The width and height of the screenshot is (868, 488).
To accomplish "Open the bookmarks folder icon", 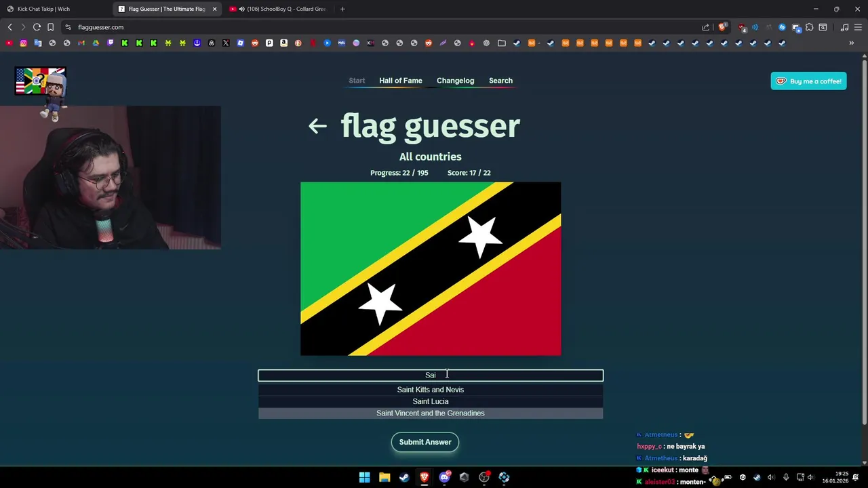I will point(502,43).
